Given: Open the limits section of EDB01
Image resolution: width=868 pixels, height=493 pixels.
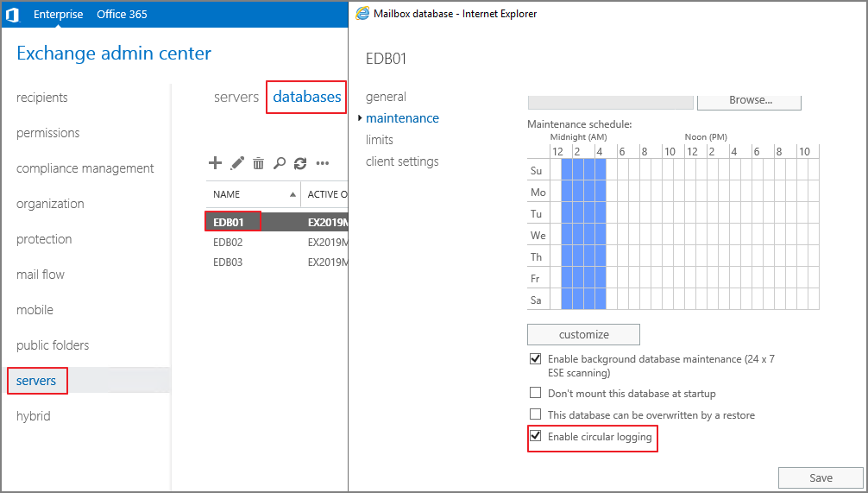Looking at the screenshot, I should tap(379, 140).
